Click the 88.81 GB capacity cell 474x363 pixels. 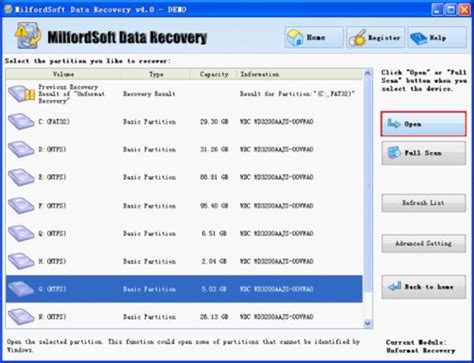(214, 177)
